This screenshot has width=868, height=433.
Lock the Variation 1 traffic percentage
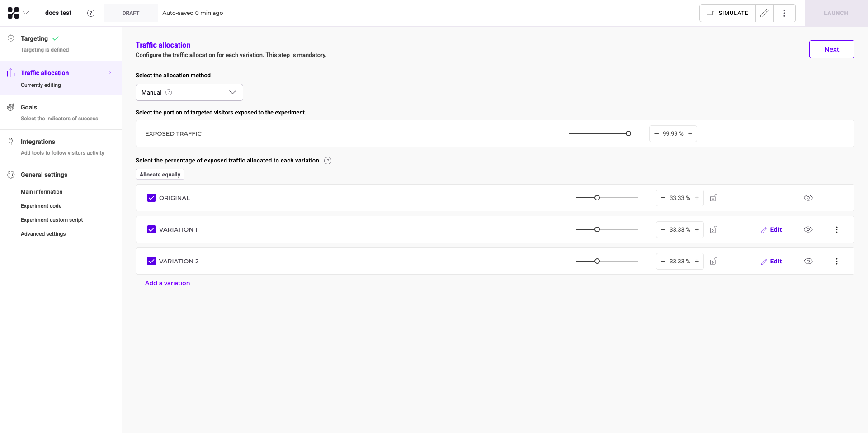point(713,229)
